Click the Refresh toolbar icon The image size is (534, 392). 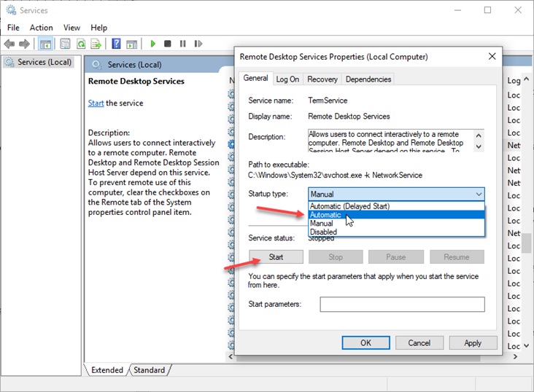(80, 44)
